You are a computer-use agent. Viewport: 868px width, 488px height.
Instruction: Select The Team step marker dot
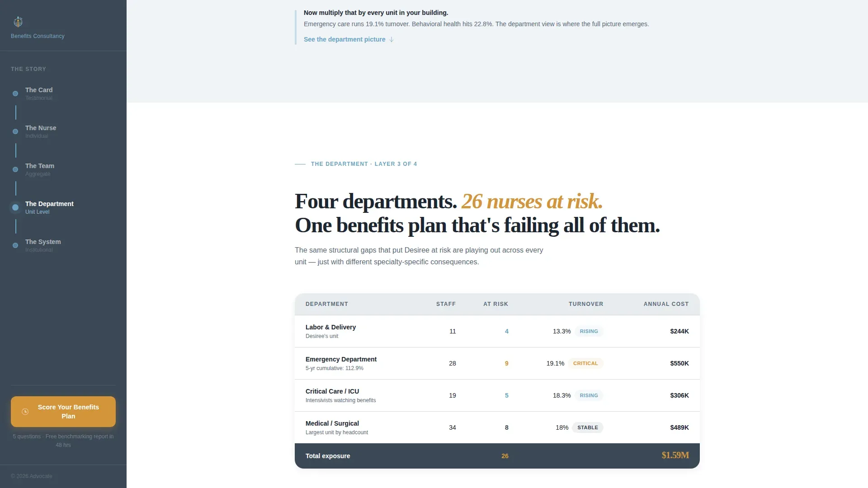tap(15, 169)
